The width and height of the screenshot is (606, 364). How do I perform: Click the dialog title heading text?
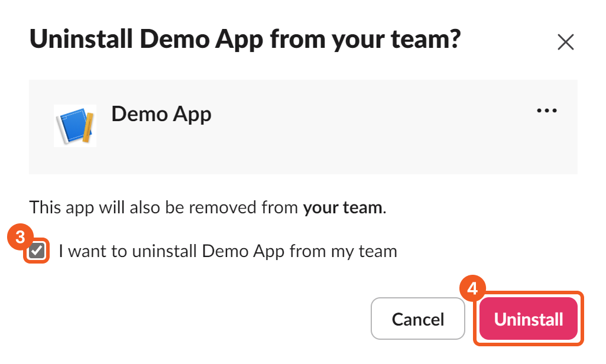tap(245, 40)
